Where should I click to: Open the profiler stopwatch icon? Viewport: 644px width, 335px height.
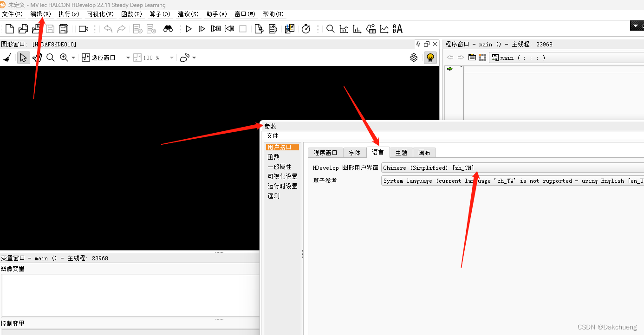point(306,28)
